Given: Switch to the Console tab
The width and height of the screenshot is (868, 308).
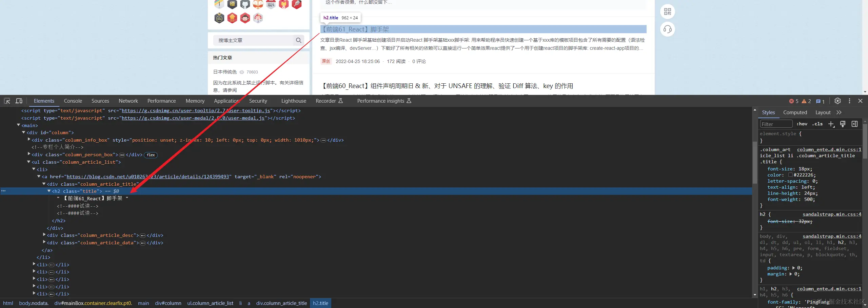Looking at the screenshot, I should point(73,101).
